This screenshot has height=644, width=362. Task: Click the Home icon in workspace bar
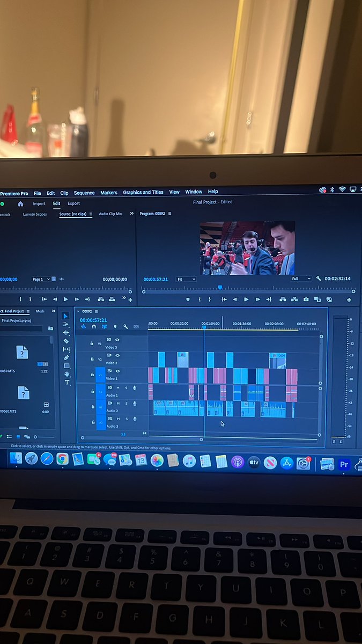point(20,204)
